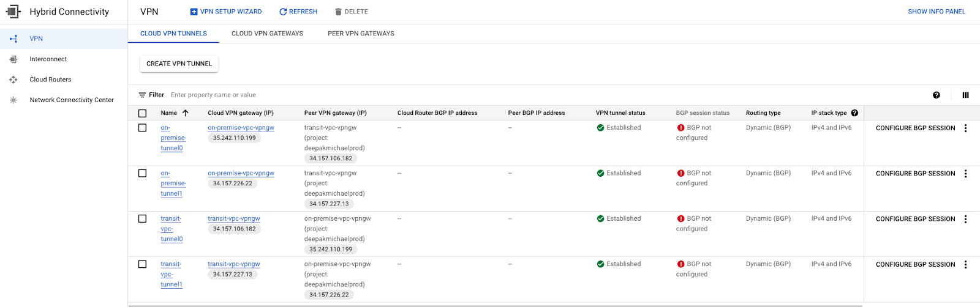Click the Network Connectivity Center icon
The height and width of the screenshot is (307, 980).
13,100
